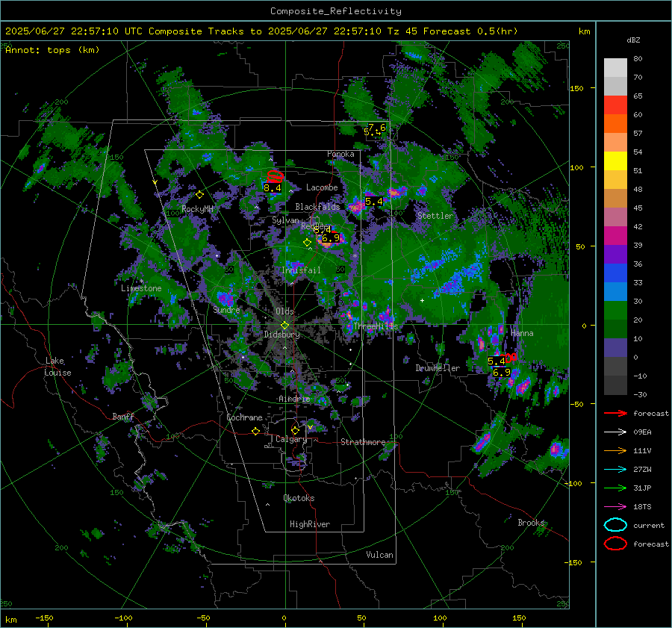Viewport: 672px width, 628px height.
Task: Click the Lacombe city label
Action: click(322, 187)
